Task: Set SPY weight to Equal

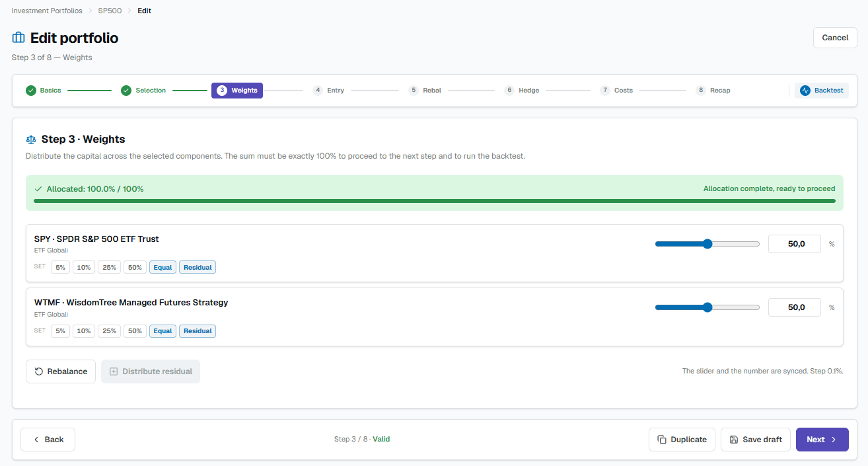Action: (x=163, y=267)
